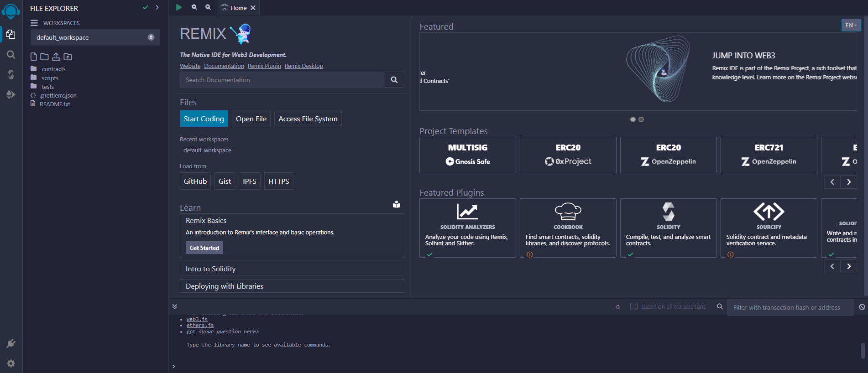868x373 pixels.
Task: Click the green Run script play icon
Action: (179, 7)
